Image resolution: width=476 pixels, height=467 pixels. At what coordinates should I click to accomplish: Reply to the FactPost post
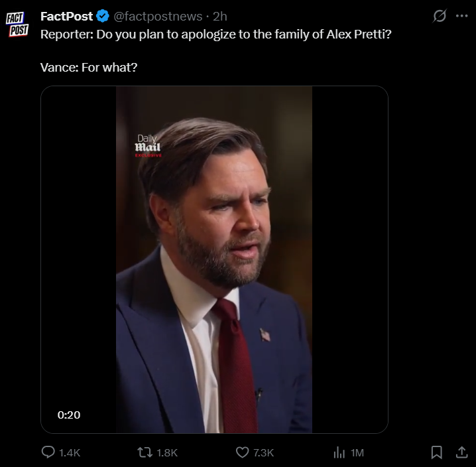(x=48, y=452)
